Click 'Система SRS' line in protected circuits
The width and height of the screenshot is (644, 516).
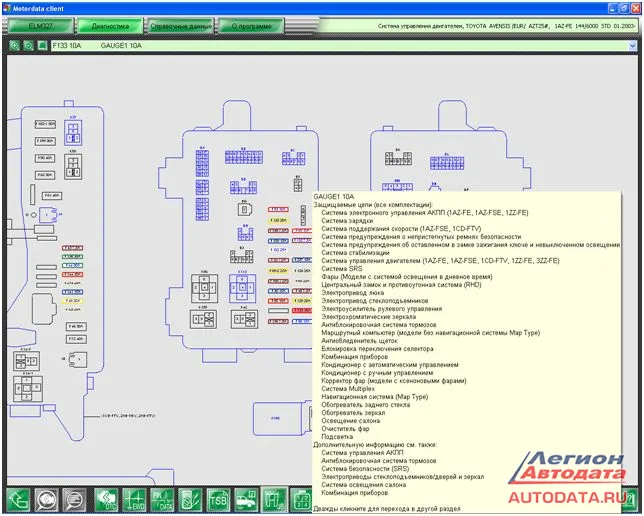point(342,269)
